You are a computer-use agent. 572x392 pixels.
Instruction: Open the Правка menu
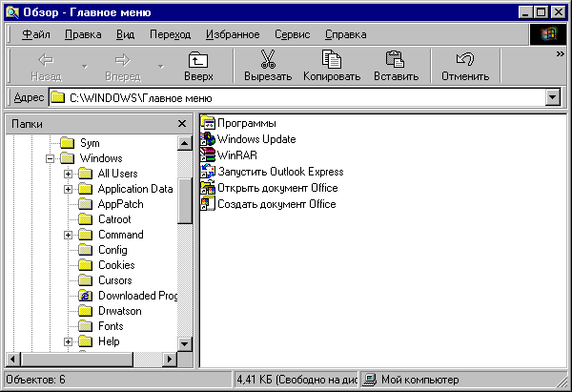[x=83, y=34]
